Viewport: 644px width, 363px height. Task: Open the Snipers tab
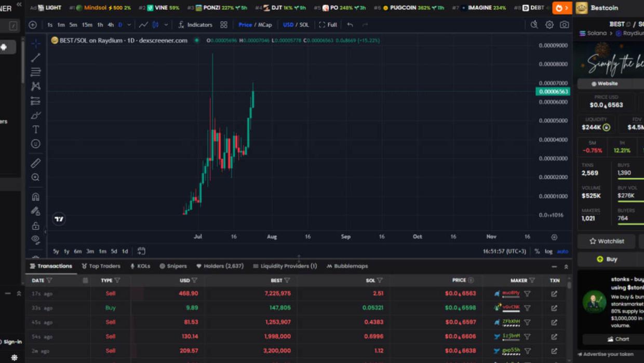pyautogui.click(x=173, y=266)
